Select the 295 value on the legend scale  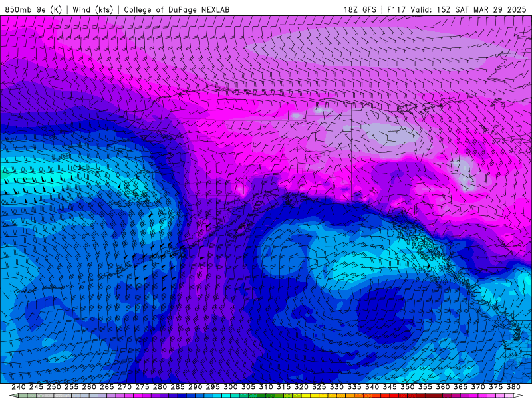tap(213, 387)
